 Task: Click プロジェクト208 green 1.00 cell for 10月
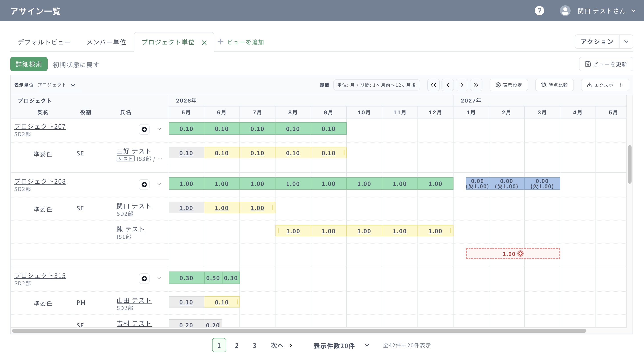364,184
